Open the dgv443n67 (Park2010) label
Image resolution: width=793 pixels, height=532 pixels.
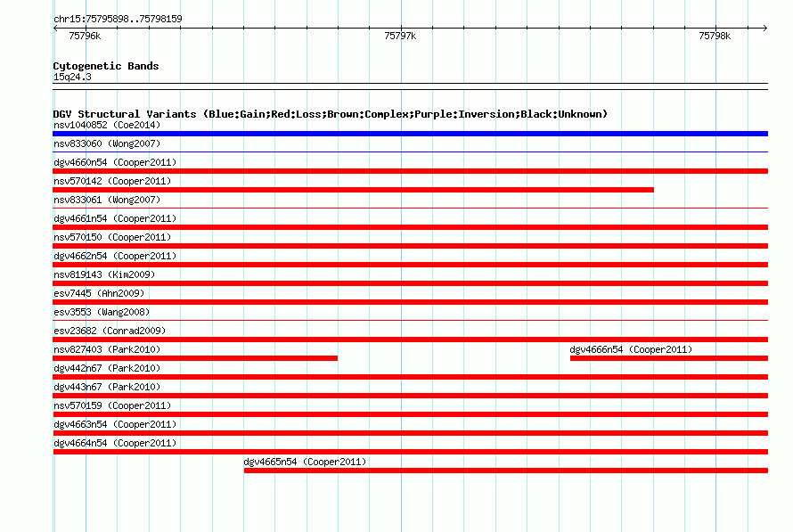click(107, 387)
